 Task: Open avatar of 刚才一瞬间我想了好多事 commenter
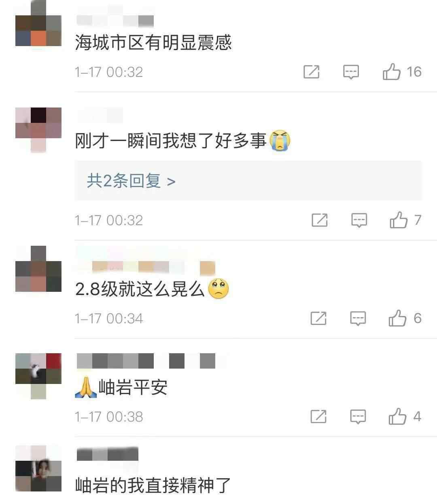pyautogui.click(x=38, y=130)
